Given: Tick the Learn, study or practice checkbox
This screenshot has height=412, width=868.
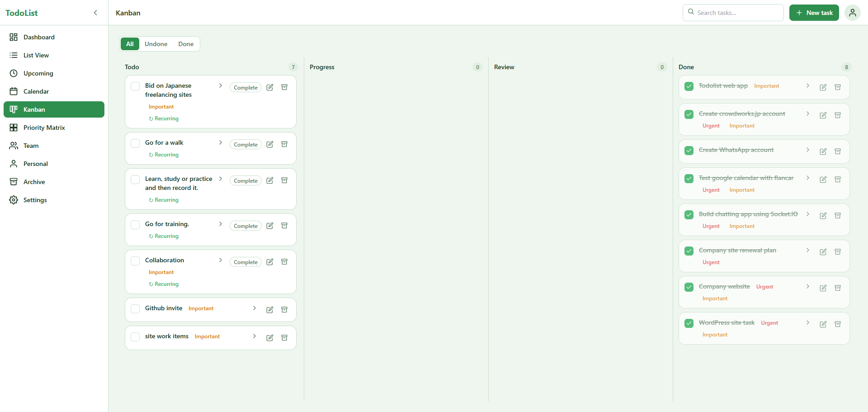Looking at the screenshot, I should (x=135, y=180).
